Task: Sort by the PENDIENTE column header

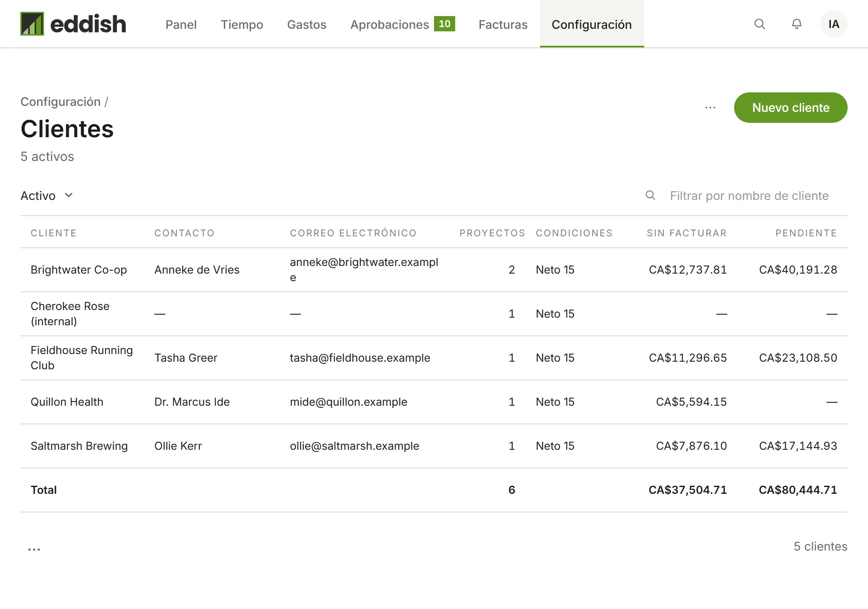Action: coord(806,233)
